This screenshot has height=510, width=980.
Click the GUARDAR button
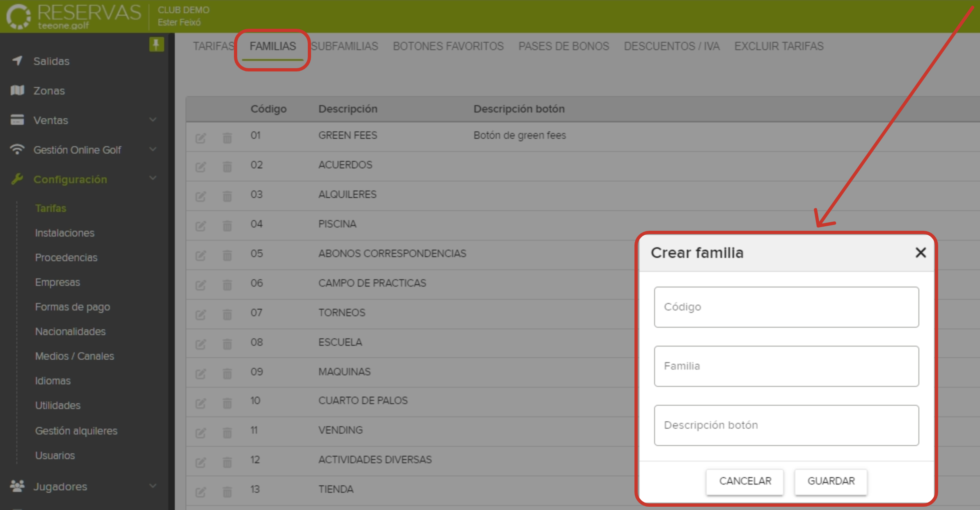click(x=830, y=481)
